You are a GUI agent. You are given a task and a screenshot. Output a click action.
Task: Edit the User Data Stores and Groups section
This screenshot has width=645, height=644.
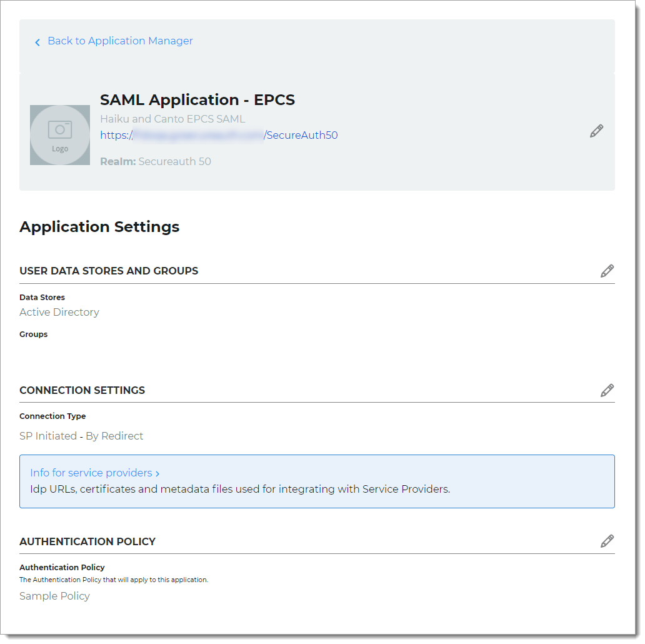(607, 271)
